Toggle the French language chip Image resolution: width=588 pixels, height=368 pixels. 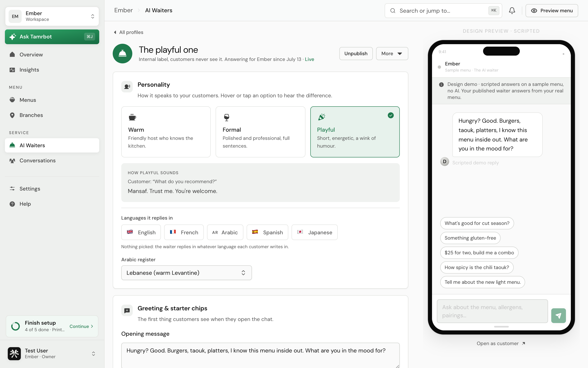[x=184, y=232]
